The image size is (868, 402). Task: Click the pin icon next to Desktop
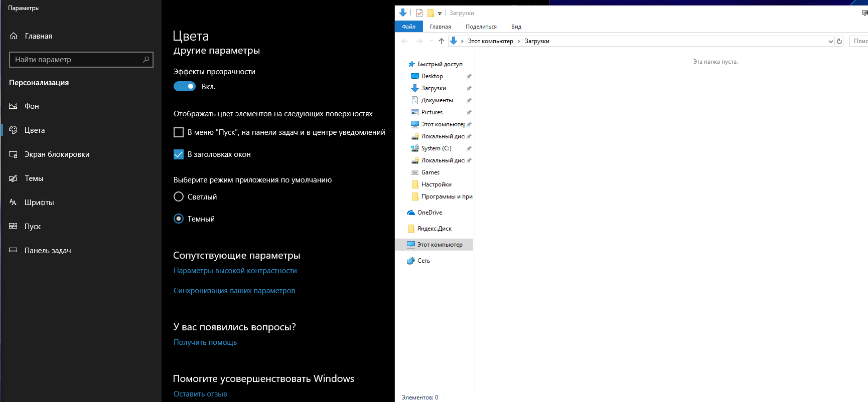[x=469, y=76]
